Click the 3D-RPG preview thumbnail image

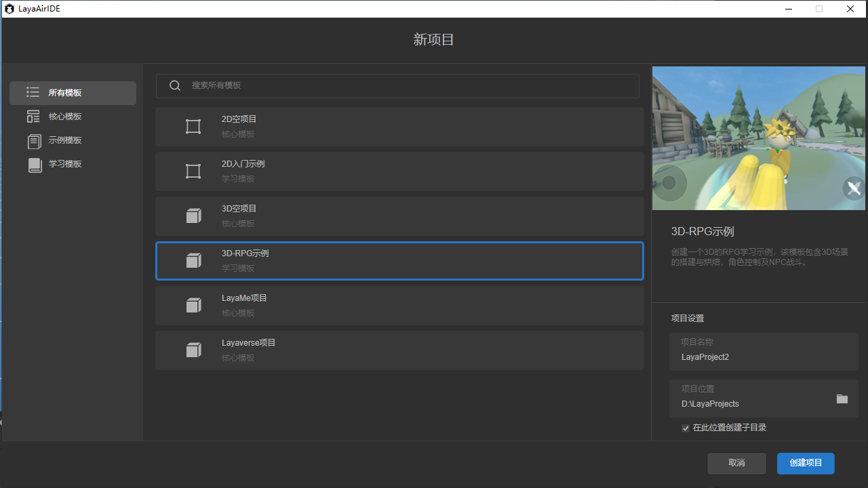[x=758, y=138]
